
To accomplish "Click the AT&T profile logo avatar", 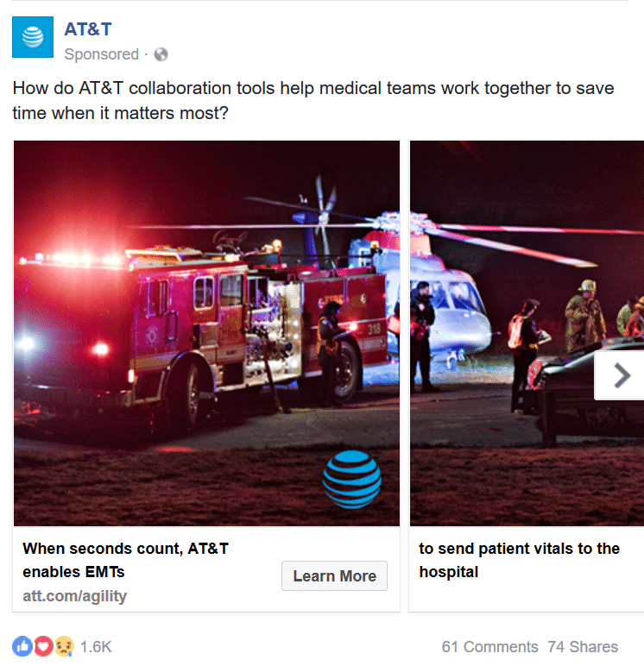I will [x=33, y=37].
